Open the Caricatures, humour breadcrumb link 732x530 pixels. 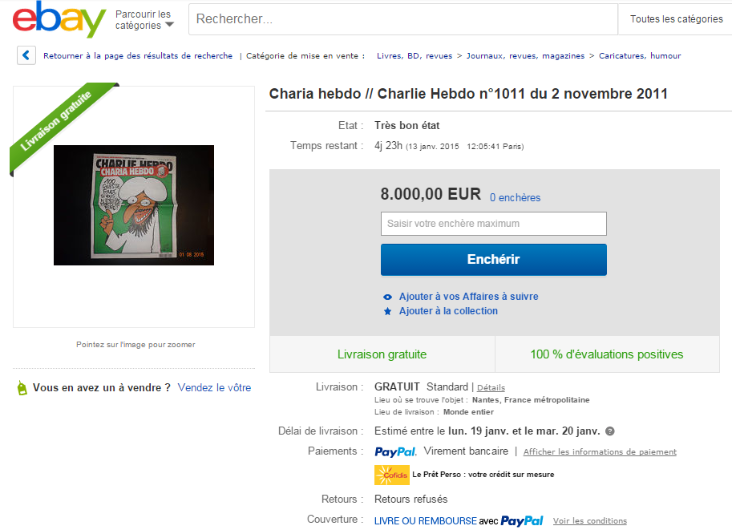coord(640,56)
